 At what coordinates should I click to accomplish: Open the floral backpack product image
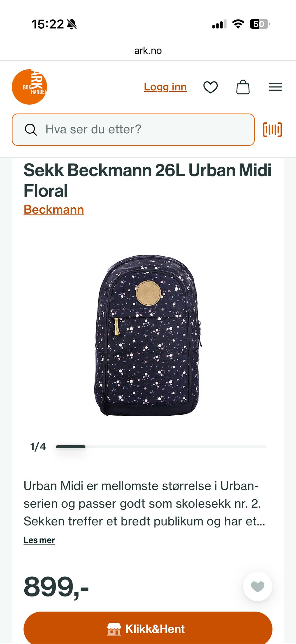coord(148,335)
